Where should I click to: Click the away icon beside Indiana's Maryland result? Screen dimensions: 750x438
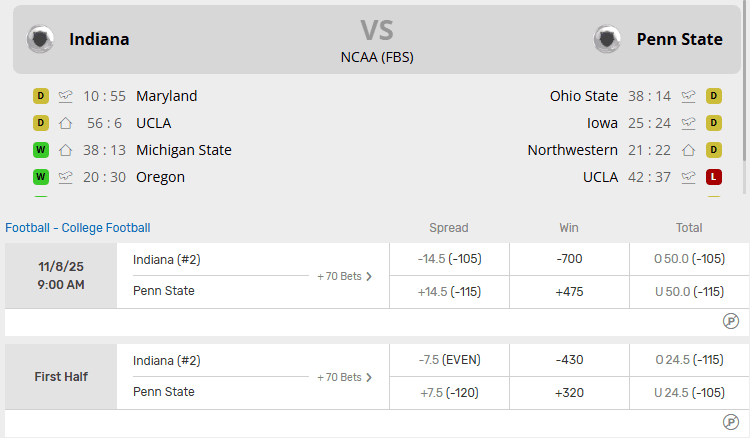66,96
